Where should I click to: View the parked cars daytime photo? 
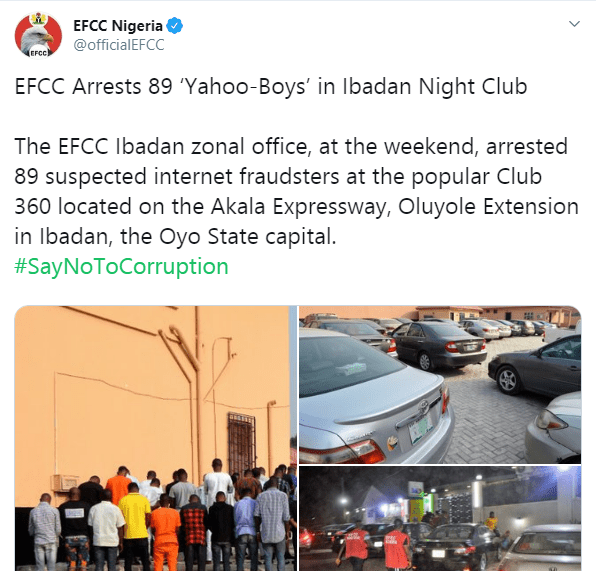(440, 384)
